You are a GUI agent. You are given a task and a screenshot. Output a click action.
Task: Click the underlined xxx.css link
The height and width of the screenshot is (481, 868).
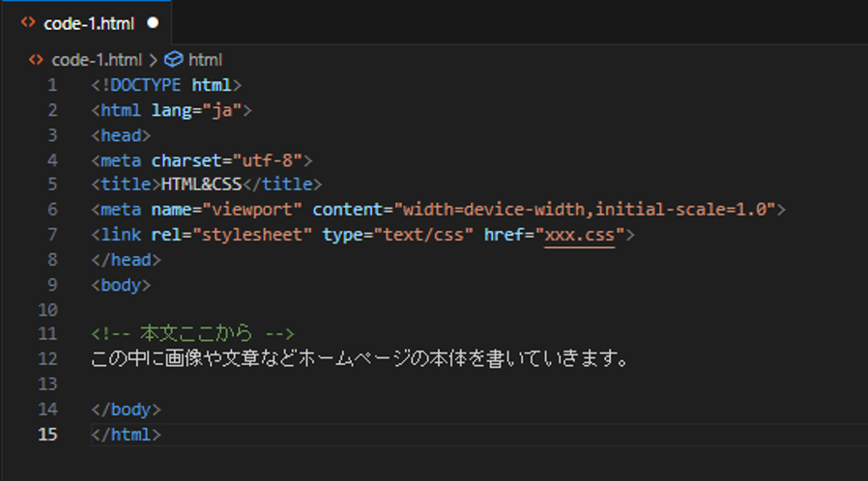(x=580, y=235)
